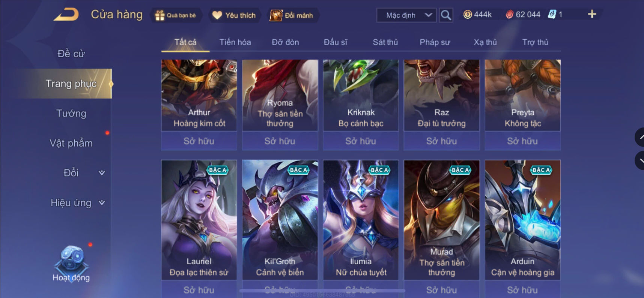Tap the red gem currency icon
This screenshot has height=298, width=644.
(510, 15)
